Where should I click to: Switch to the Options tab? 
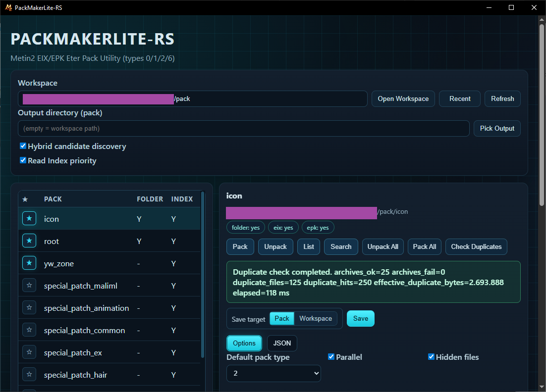pyautogui.click(x=244, y=343)
